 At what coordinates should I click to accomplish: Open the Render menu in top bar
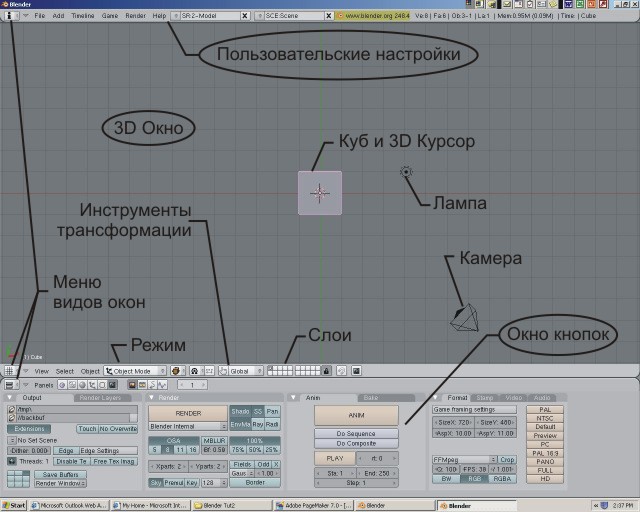click(x=135, y=17)
